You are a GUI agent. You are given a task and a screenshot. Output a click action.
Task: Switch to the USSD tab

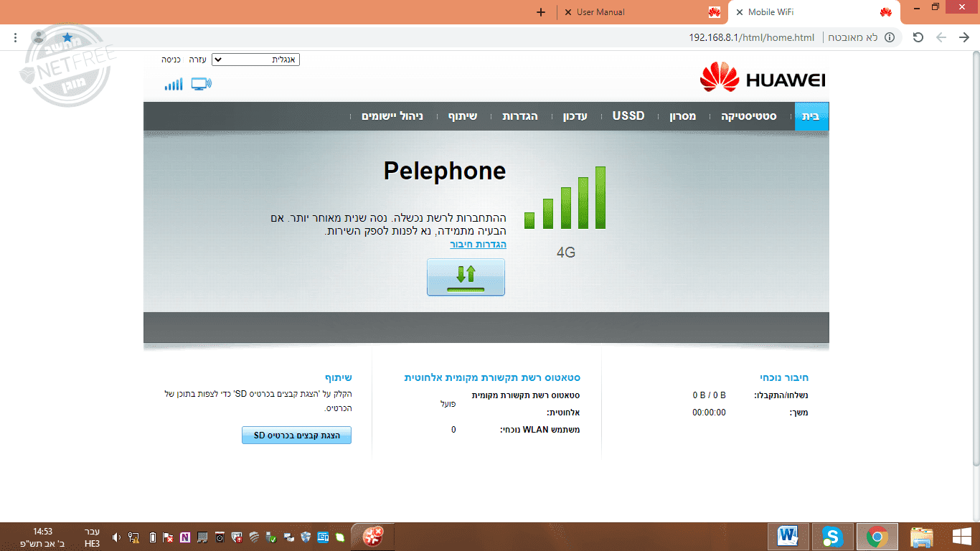point(628,116)
